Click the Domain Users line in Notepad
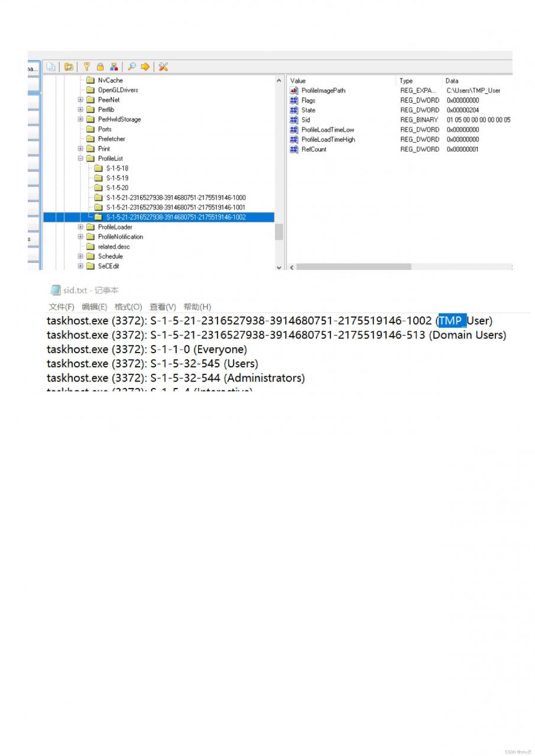Viewport: 535px width, 756px height. click(x=277, y=335)
